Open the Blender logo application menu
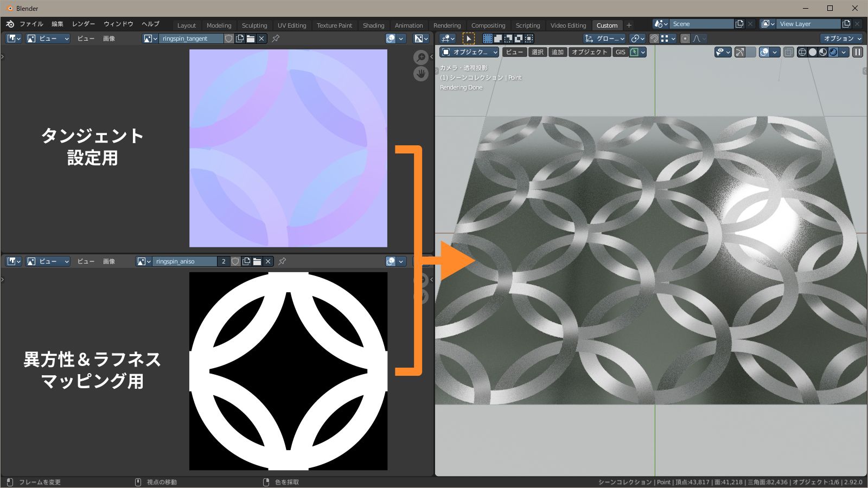Image resolution: width=868 pixels, height=488 pixels. click(x=10, y=24)
